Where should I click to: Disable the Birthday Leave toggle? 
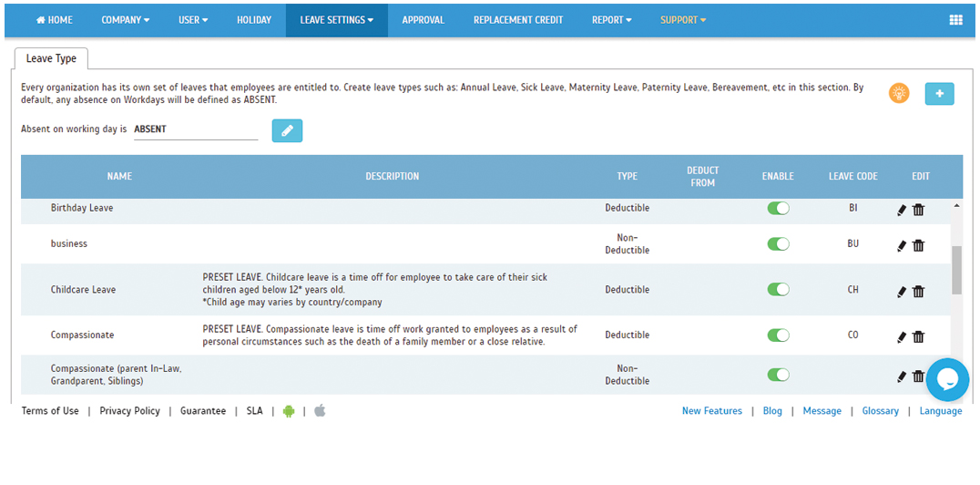tap(778, 209)
